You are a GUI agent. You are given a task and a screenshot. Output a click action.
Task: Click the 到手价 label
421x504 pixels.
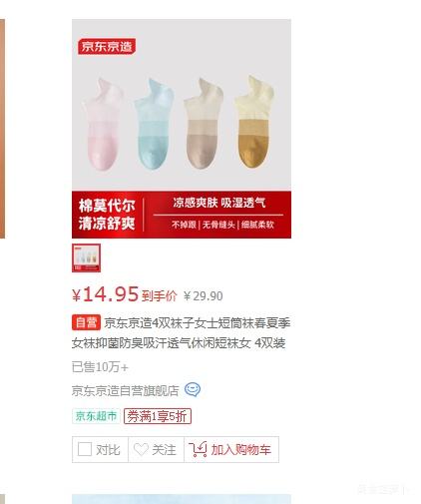click(160, 295)
